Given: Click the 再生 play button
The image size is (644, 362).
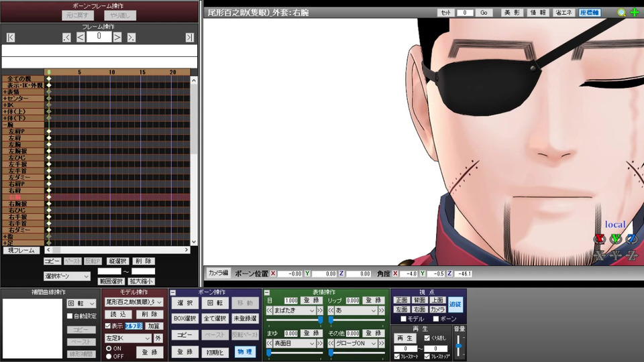Looking at the screenshot, I should [405, 338].
